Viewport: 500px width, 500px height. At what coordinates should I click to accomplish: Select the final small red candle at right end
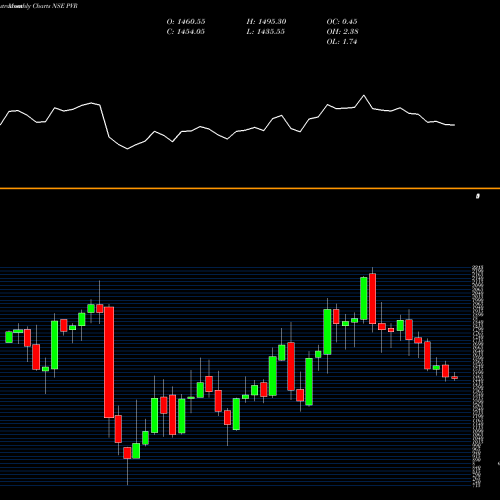pos(454,378)
